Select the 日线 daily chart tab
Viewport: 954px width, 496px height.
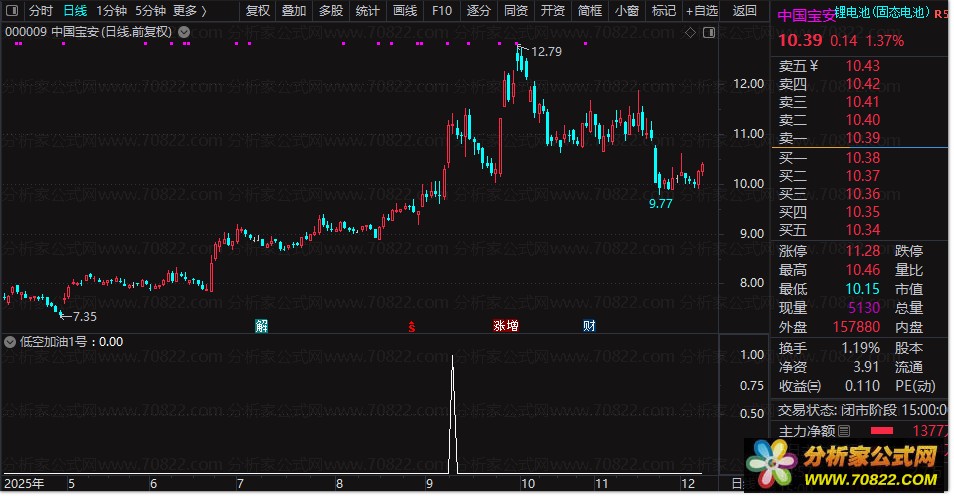tap(75, 10)
